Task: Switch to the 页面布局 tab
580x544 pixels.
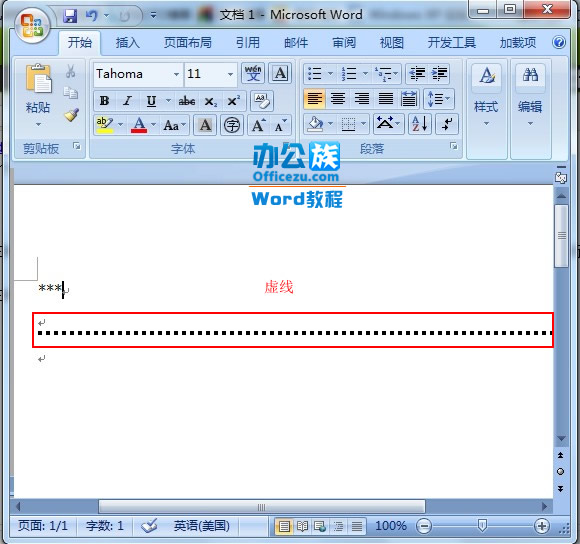Action: tap(188, 43)
